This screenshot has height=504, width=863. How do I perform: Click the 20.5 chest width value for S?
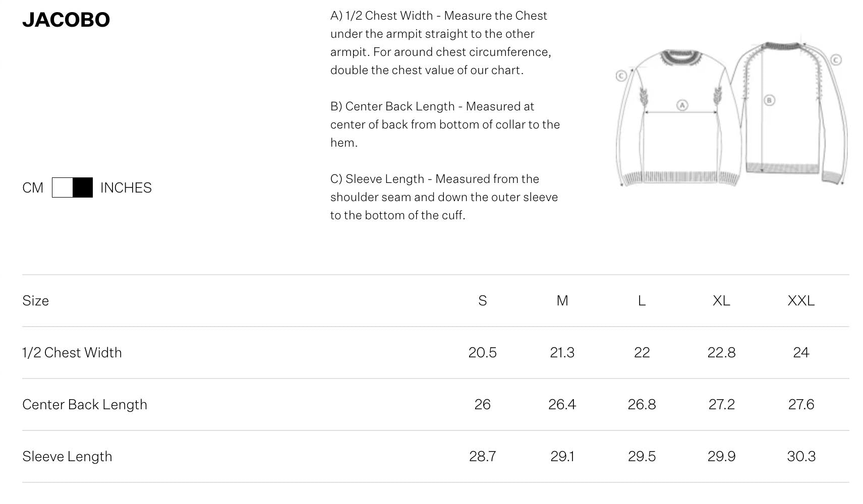pos(482,352)
